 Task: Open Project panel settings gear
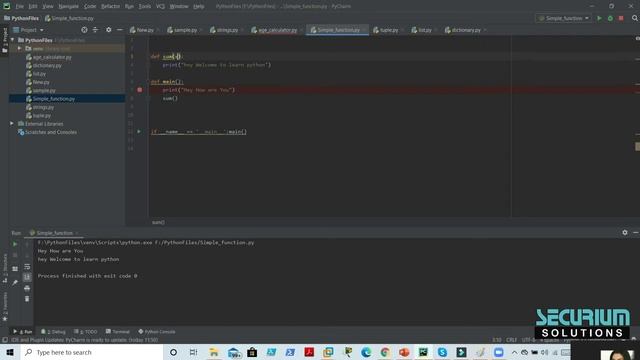(x=109, y=30)
